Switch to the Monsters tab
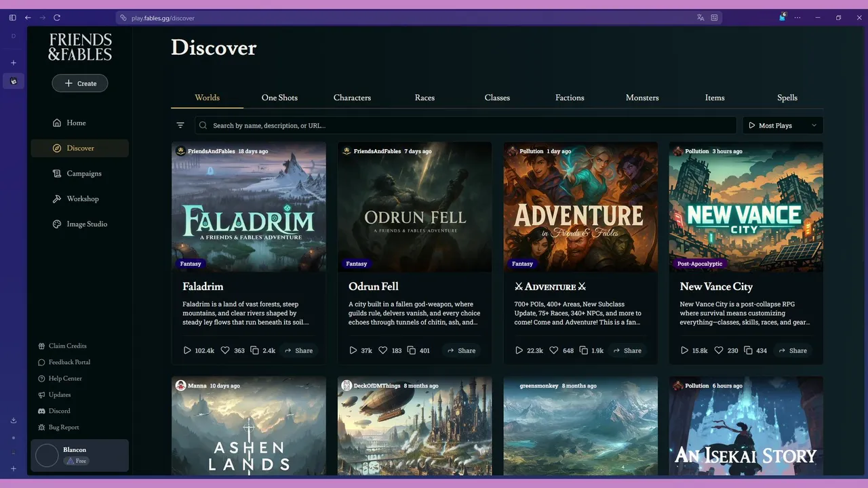This screenshot has height=488, width=868. coord(642,98)
